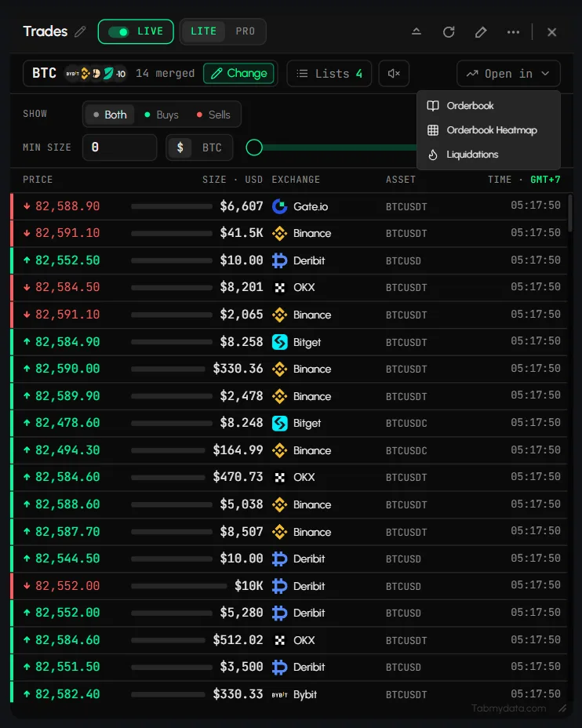This screenshot has height=728, width=582.
Task: Click the exchange logos cluster next to BTC
Action: coord(95,74)
